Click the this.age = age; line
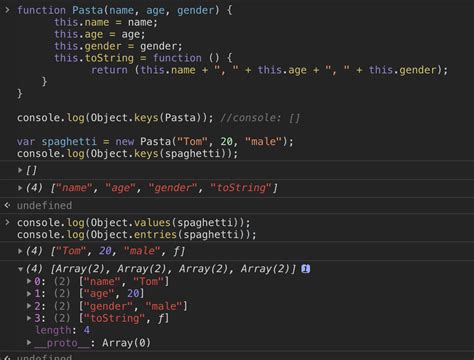Screen dimensions: 474x360 [100, 34]
